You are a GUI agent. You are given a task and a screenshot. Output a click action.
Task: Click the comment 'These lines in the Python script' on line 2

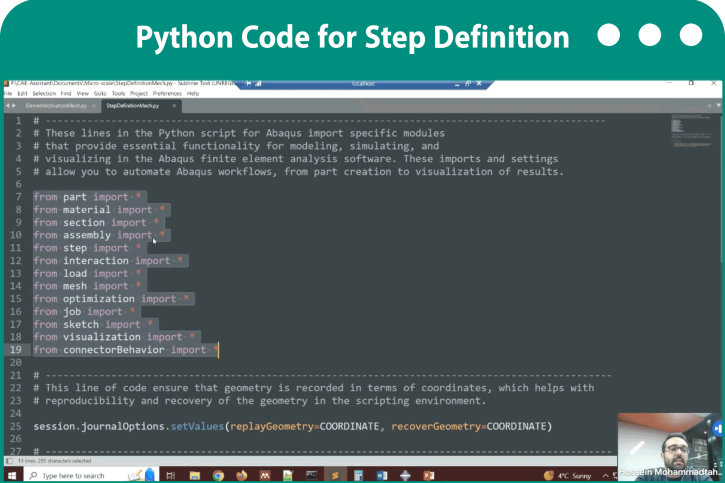tap(141, 133)
